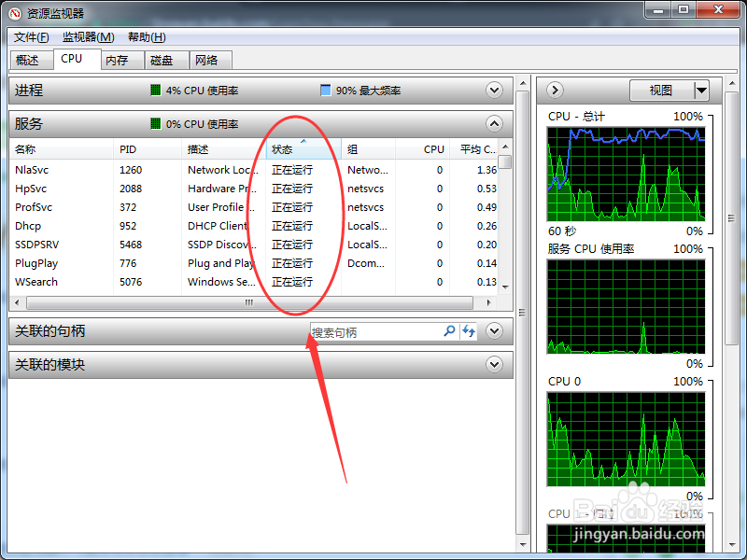The height and width of the screenshot is (560, 747).
Task: Open the 监视器(M) menu
Action: coord(88,37)
